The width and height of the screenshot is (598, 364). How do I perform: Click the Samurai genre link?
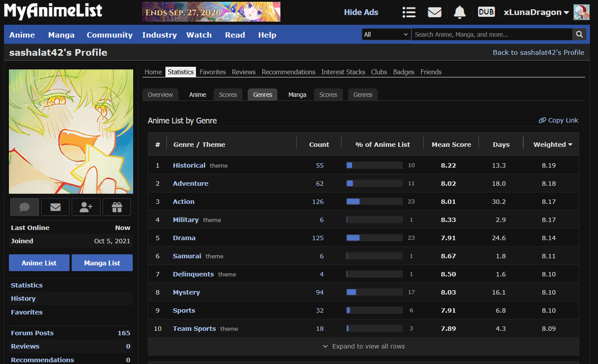tap(187, 256)
